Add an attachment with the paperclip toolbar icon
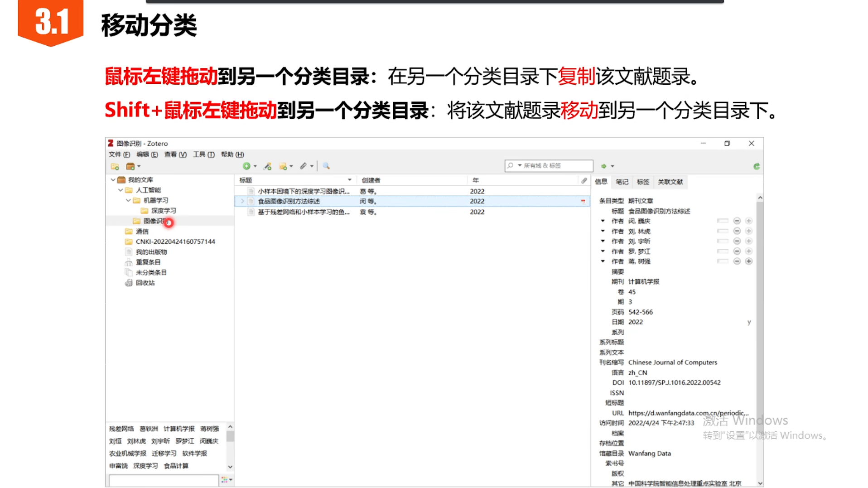 pos(304,166)
